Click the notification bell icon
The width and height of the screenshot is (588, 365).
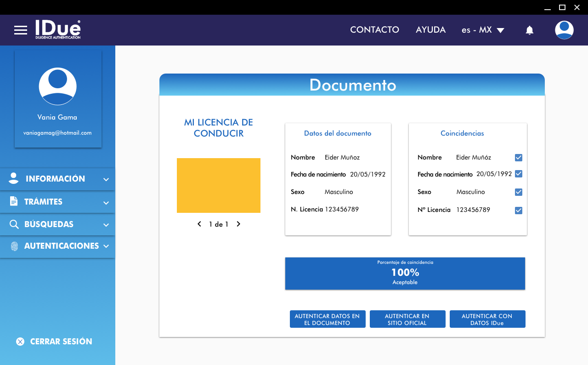coord(529,30)
